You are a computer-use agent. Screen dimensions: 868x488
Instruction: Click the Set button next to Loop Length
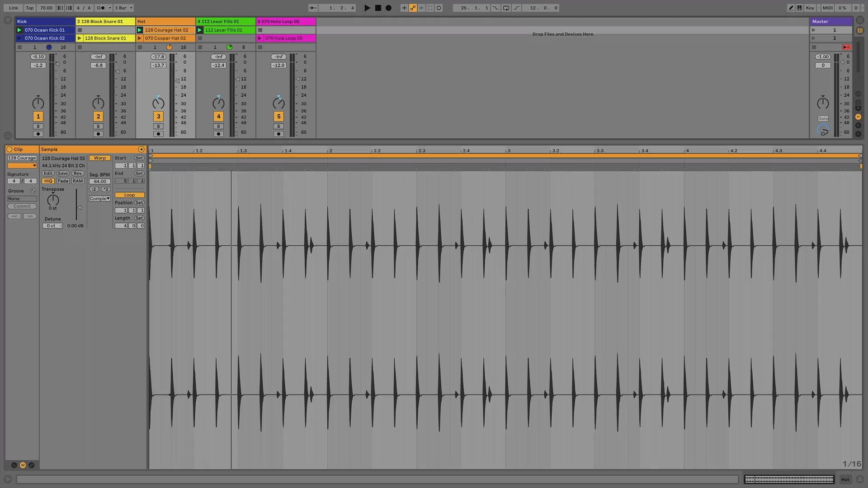point(139,217)
